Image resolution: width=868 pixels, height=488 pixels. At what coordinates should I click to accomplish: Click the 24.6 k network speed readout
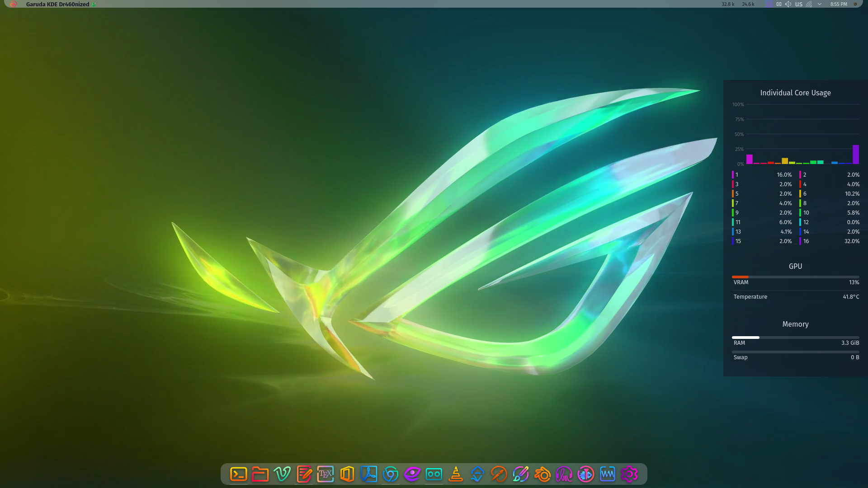click(x=748, y=4)
